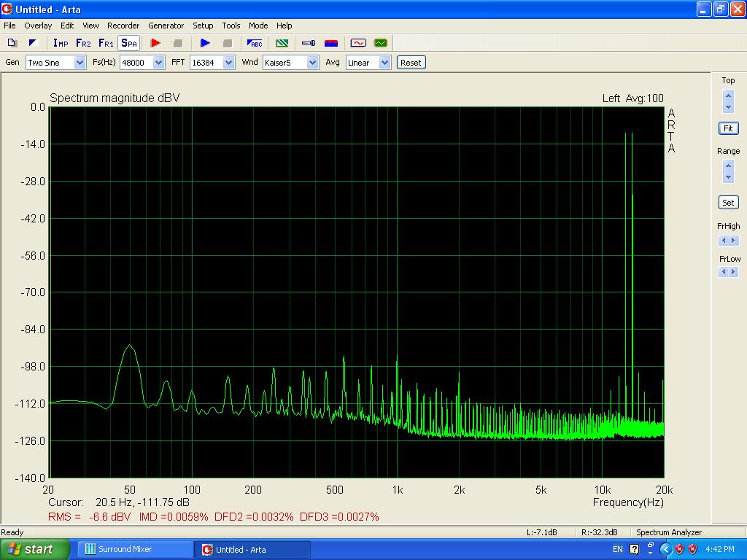Stop generator with second gray square
Screen dimensions: 747x560
pyautogui.click(x=228, y=43)
